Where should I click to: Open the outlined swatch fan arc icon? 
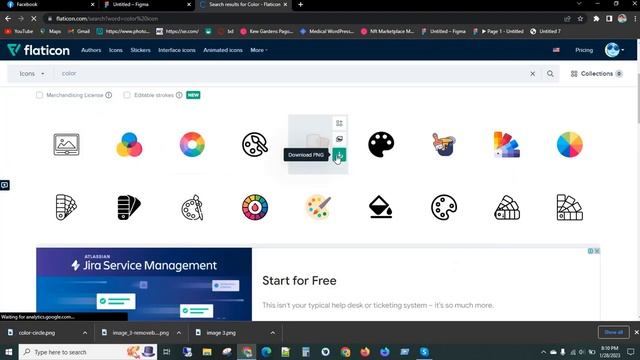[507, 207]
